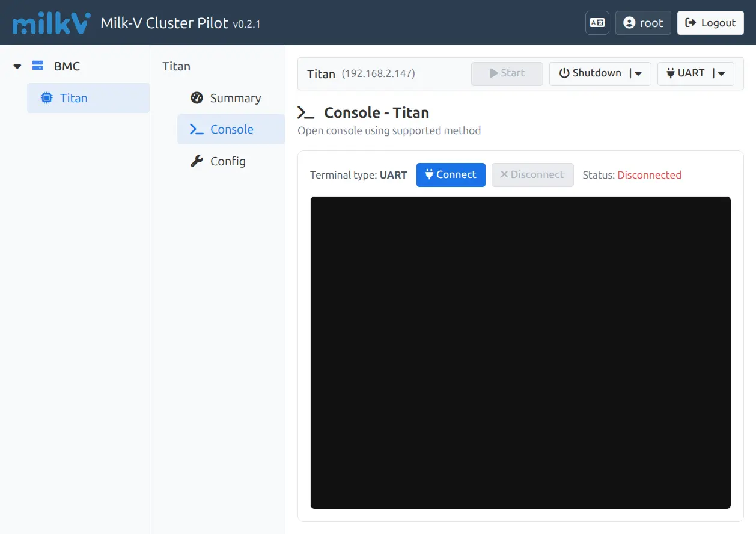Click the Config wrench icon
The width and height of the screenshot is (756, 534).
[x=197, y=161]
